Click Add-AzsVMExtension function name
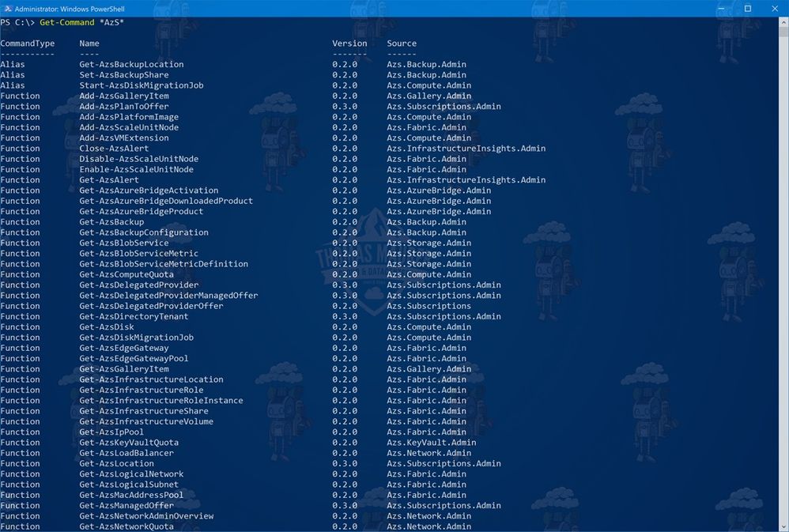 124,138
